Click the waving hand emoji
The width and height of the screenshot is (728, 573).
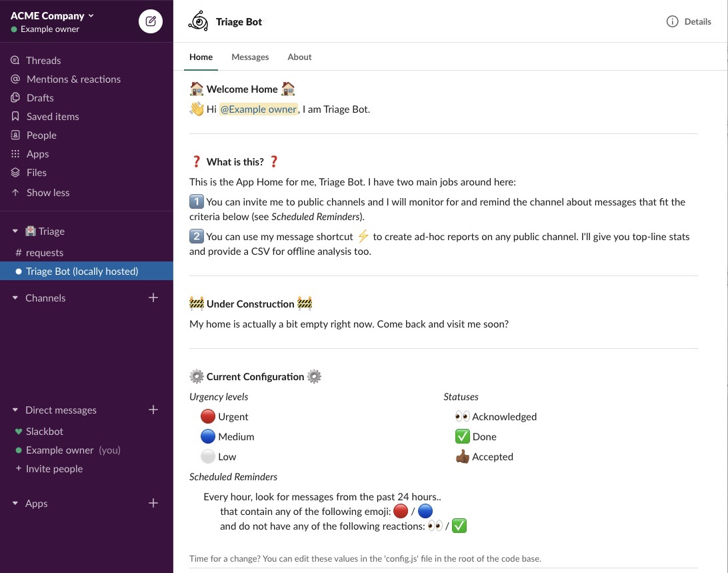click(197, 109)
